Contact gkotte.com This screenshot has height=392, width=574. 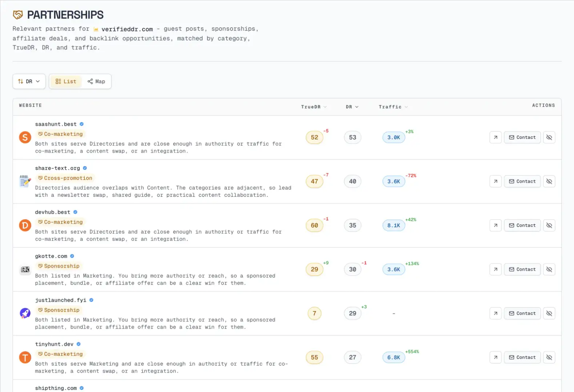522,269
